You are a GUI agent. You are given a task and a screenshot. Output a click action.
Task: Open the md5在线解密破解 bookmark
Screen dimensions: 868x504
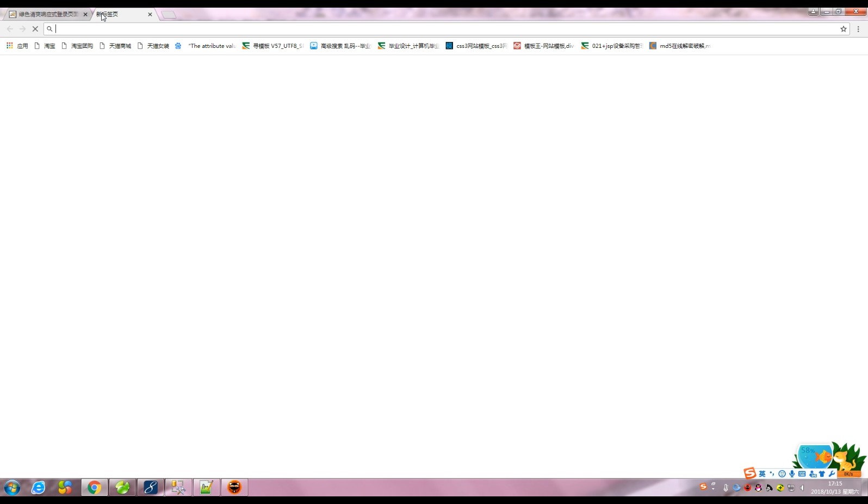[680, 46]
